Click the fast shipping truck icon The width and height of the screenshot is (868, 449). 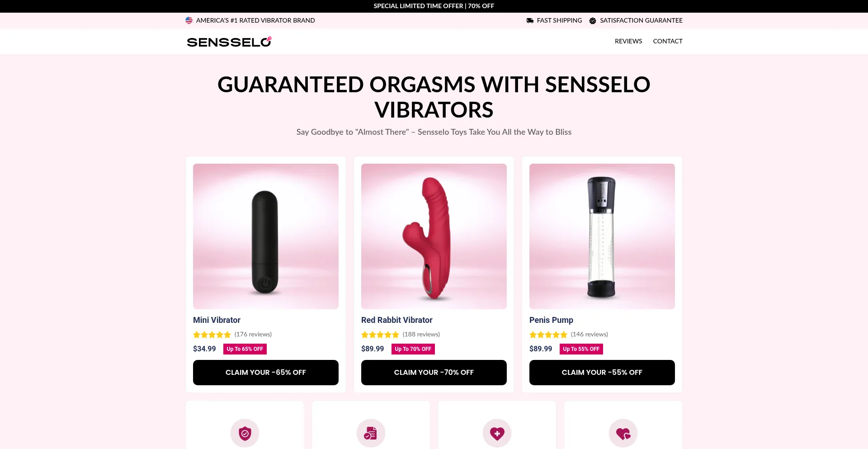coord(530,20)
